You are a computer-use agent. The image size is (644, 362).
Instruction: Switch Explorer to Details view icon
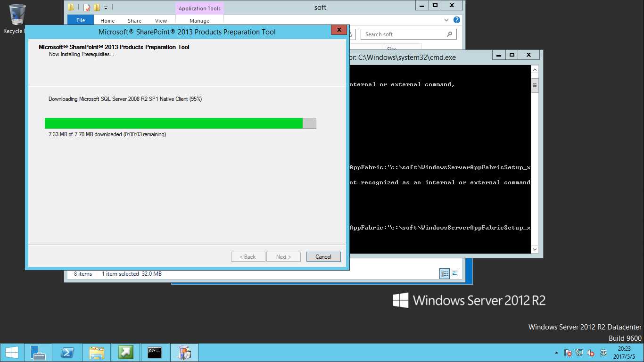[445, 274]
